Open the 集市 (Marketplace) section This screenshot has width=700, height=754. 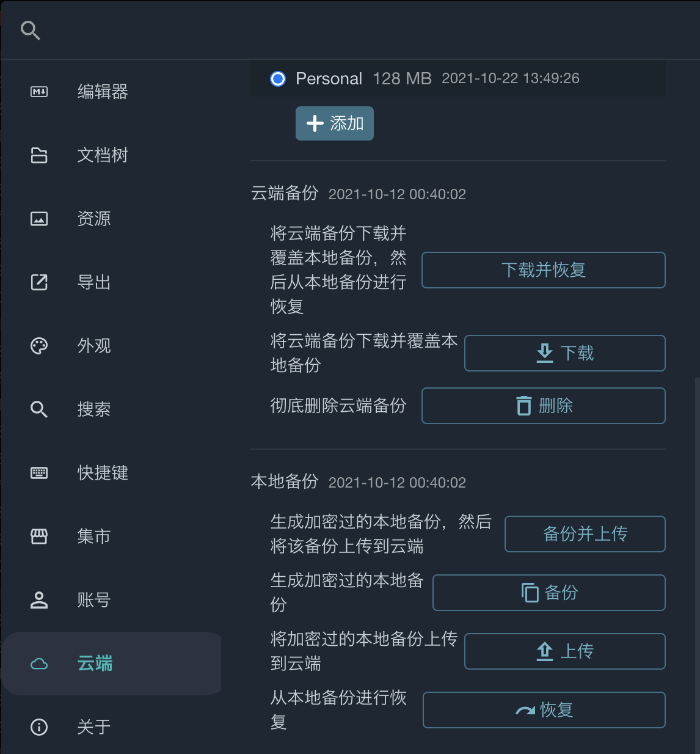coord(93,536)
